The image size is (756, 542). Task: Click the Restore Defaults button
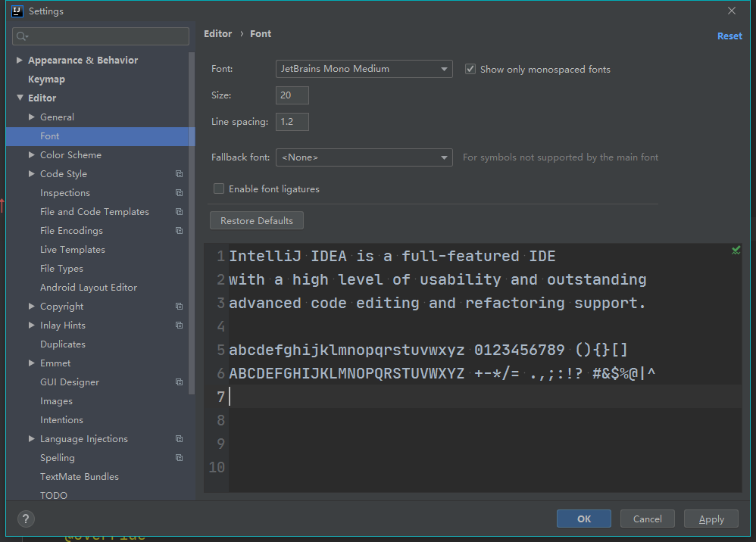pyautogui.click(x=256, y=220)
